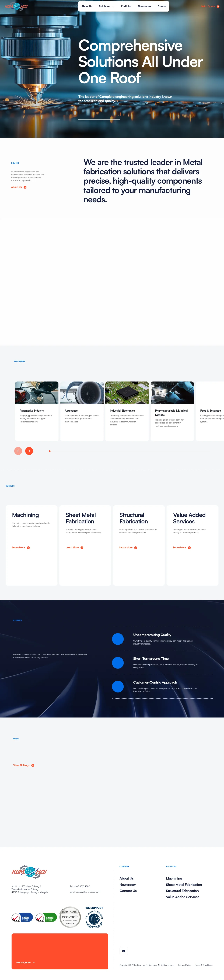Open the Career menu item
The height and width of the screenshot is (980, 224).
(162, 6)
